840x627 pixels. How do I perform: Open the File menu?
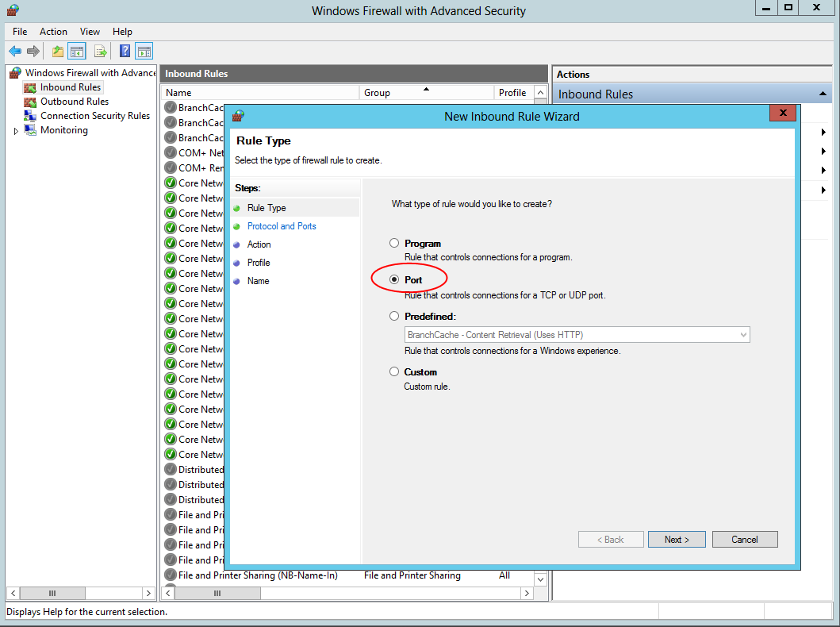click(20, 32)
